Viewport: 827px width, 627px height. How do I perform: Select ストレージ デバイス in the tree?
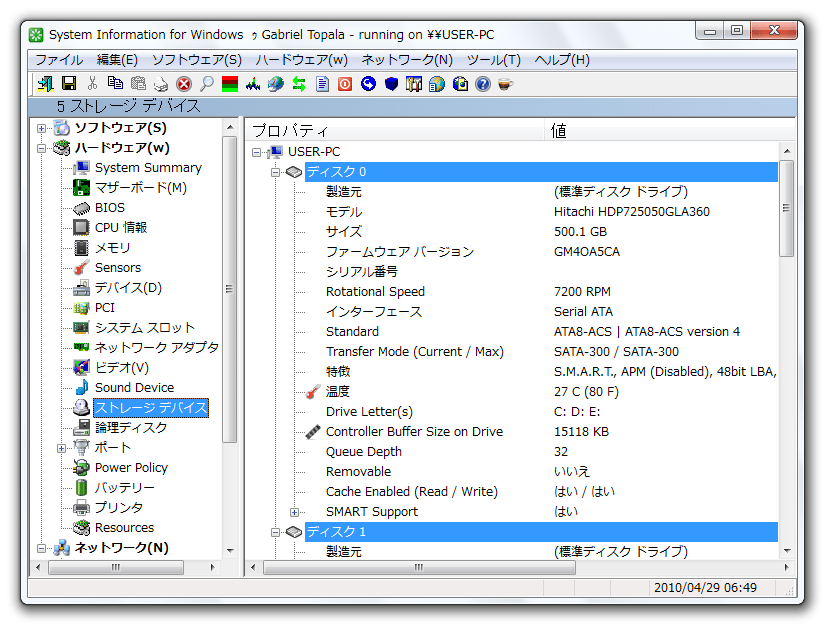(151, 408)
